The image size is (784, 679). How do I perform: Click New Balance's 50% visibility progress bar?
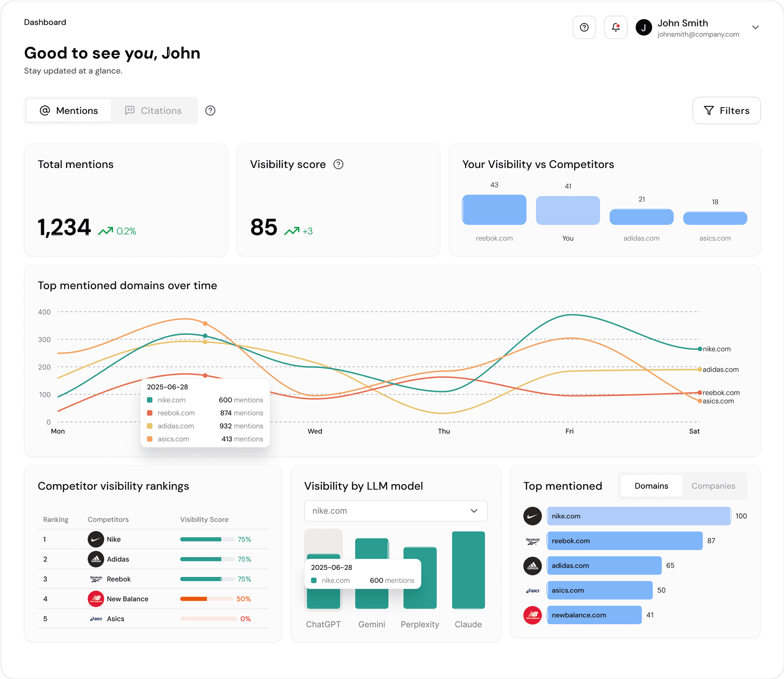pyautogui.click(x=207, y=599)
